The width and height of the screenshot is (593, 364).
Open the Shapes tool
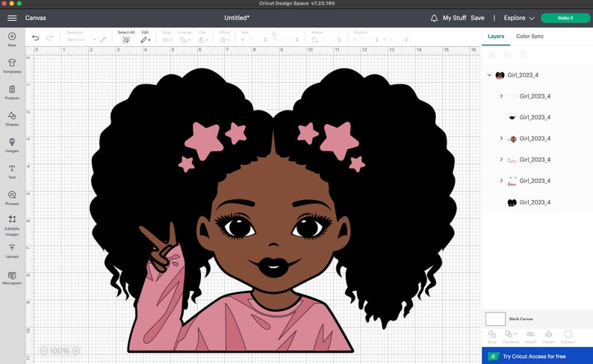click(x=12, y=119)
